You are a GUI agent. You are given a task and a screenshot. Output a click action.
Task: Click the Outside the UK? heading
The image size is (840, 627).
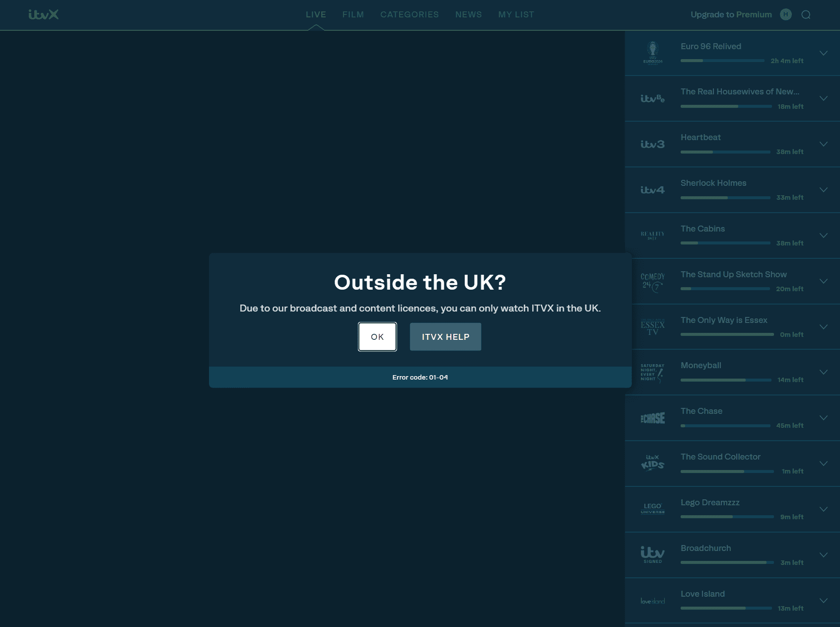coord(420,282)
